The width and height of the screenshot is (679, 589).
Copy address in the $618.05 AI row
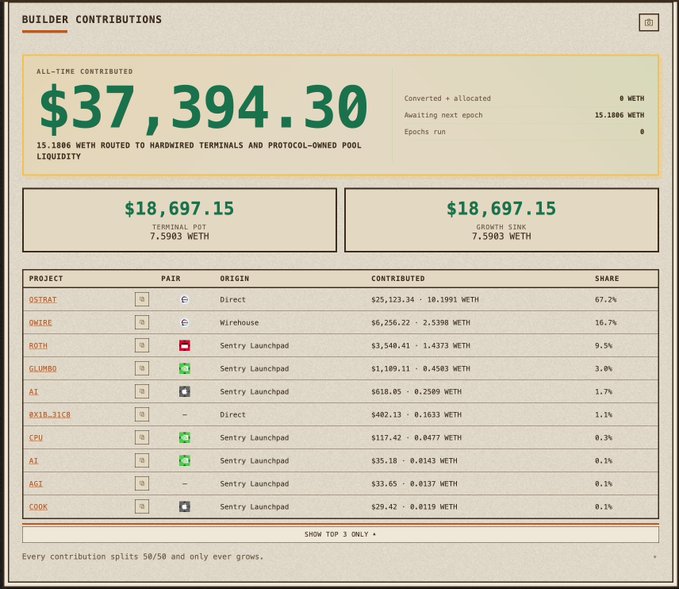(142, 391)
